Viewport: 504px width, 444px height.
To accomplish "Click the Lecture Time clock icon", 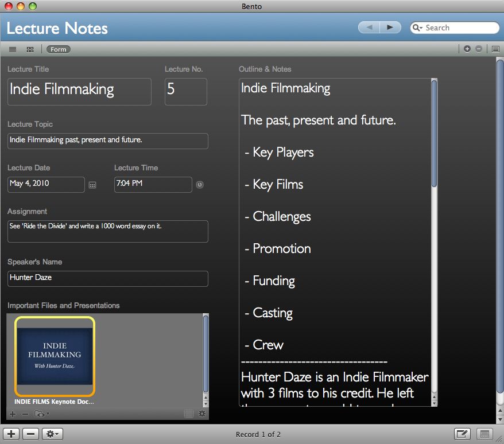I will (200, 185).
